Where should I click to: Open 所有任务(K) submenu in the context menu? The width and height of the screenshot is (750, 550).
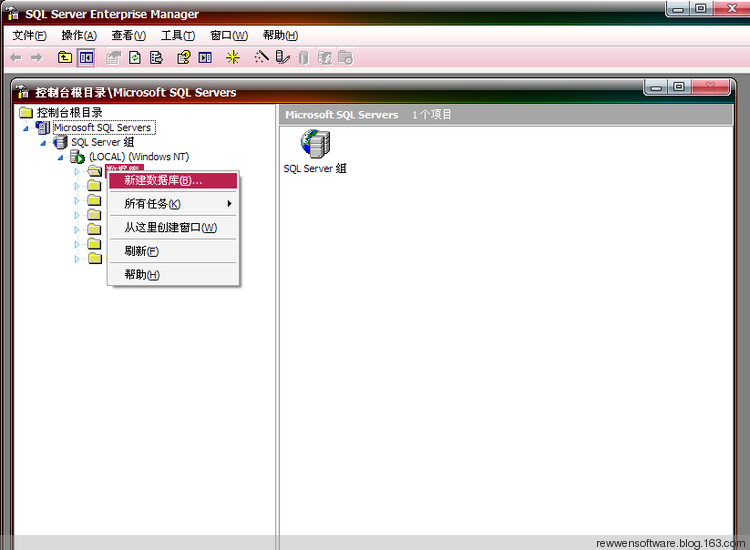[x=173, y=204]
